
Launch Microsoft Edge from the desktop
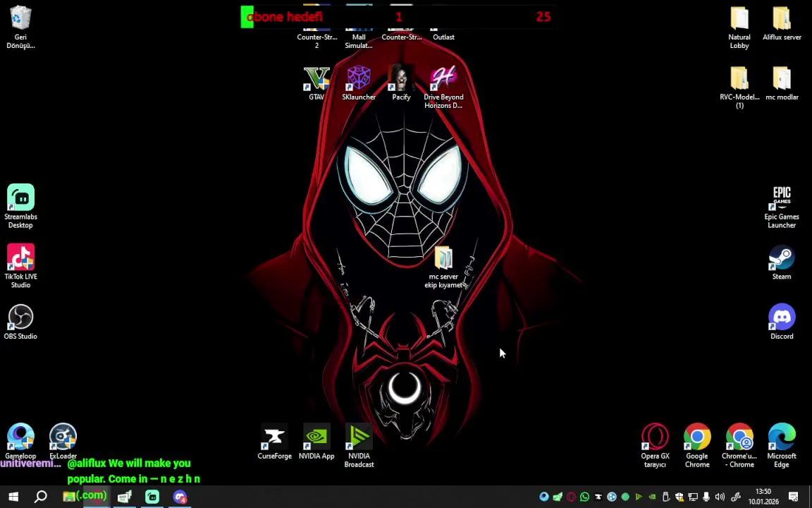(782, 446)
